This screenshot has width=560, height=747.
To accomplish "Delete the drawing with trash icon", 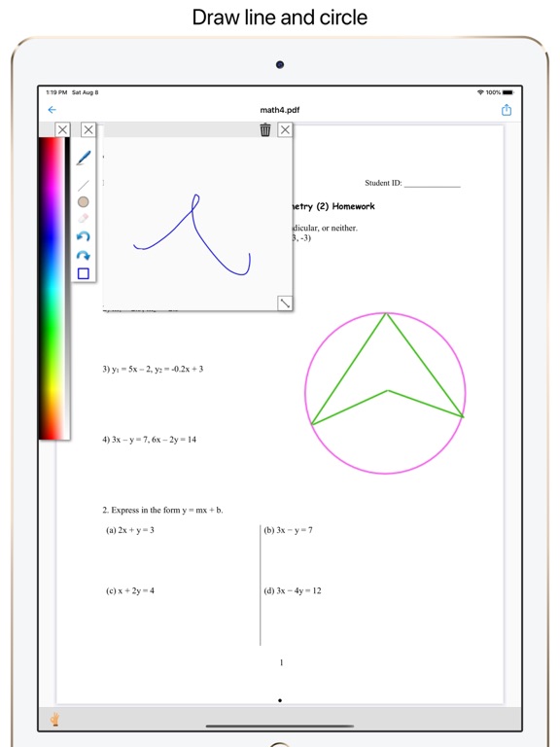I will coord(265,129).
